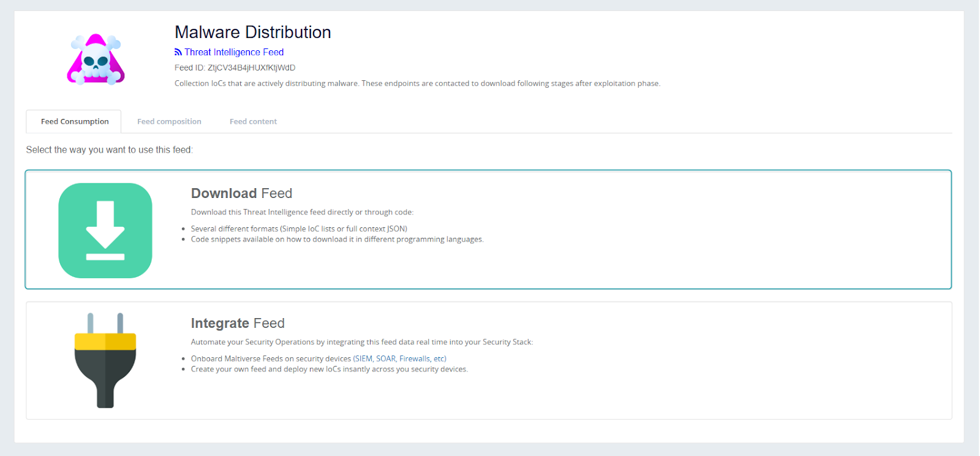Select the Integrate Feed heading
This screenshot has height=456, width=980.
(x=238, y=324)
